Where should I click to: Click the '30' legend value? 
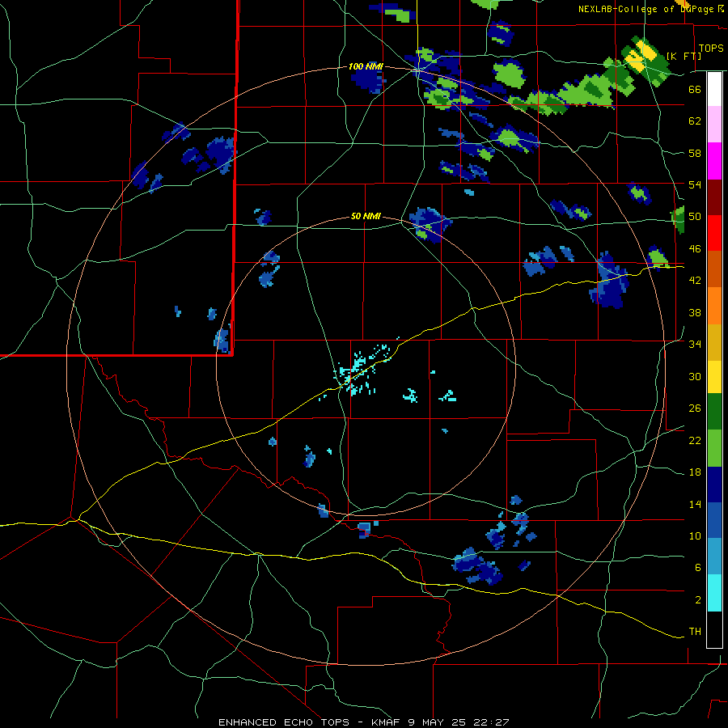coord(695,376)
